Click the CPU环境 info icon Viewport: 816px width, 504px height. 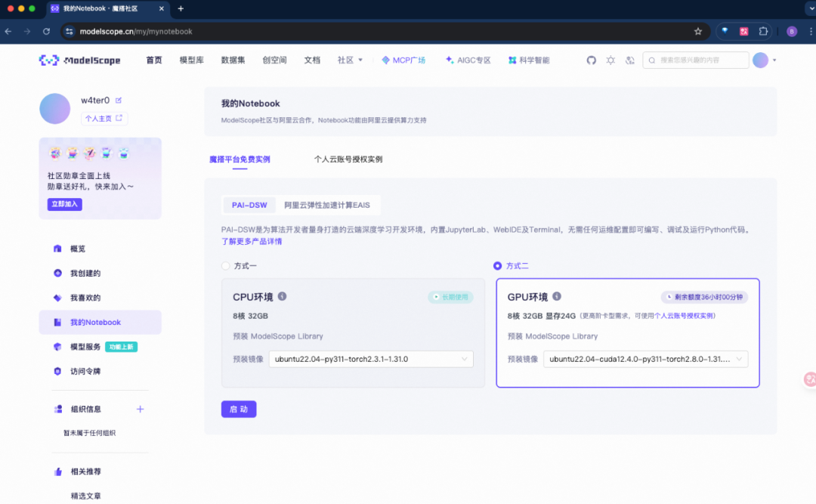(282, 296)
